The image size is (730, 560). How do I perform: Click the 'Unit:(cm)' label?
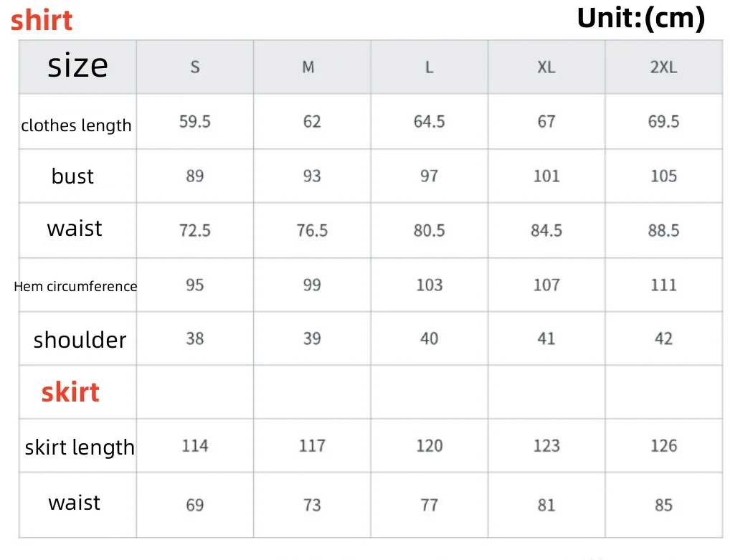640,18
